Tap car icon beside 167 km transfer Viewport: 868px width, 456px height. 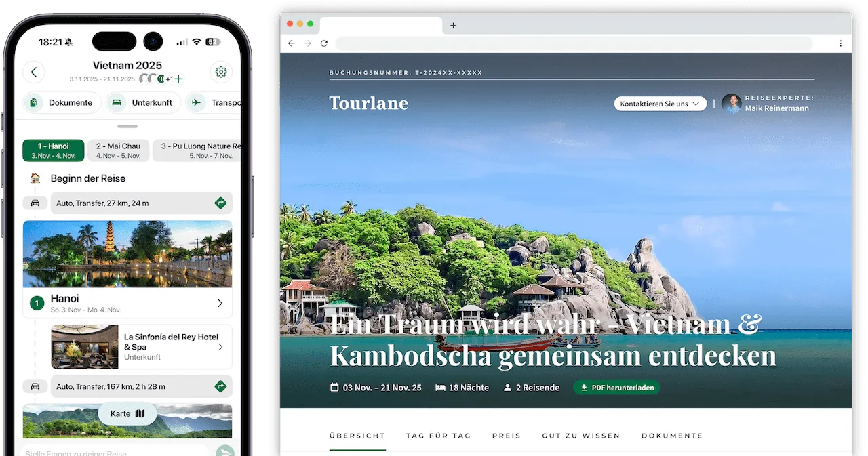tap(35, 386)
